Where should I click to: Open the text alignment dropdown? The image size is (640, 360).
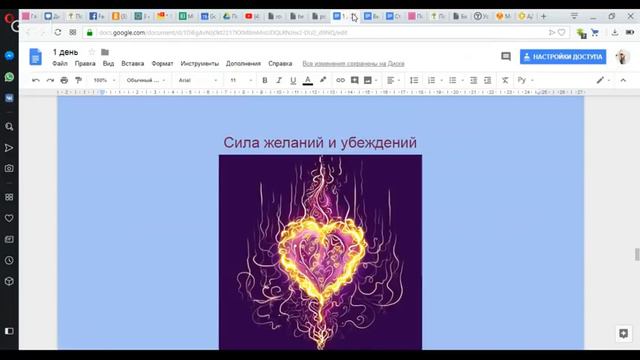coord(393,80)
